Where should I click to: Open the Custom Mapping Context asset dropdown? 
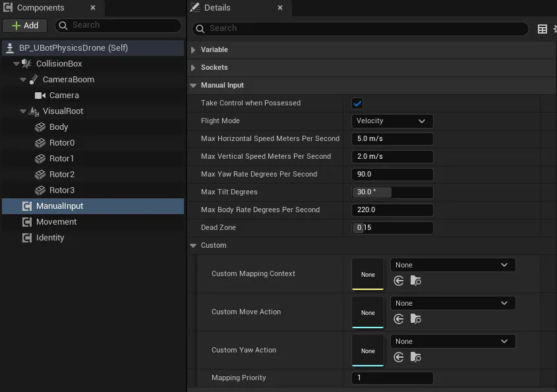[453, 265]
